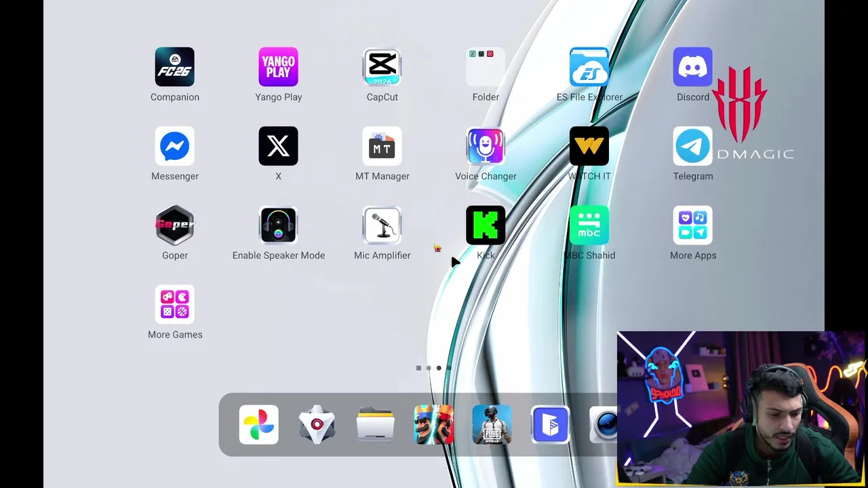Launch Goper app
This screenshot has width=868, height=488.
[x=175, y=225]
